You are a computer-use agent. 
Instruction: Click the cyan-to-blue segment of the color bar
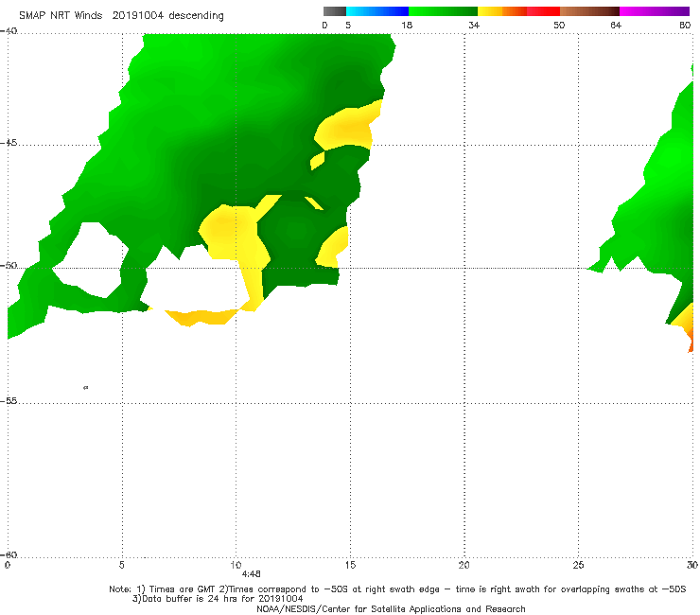click(377, 11)
